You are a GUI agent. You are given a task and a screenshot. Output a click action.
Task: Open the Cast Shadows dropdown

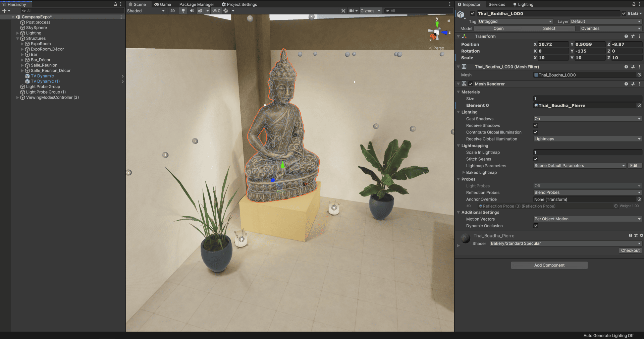(x=587, y=119)
